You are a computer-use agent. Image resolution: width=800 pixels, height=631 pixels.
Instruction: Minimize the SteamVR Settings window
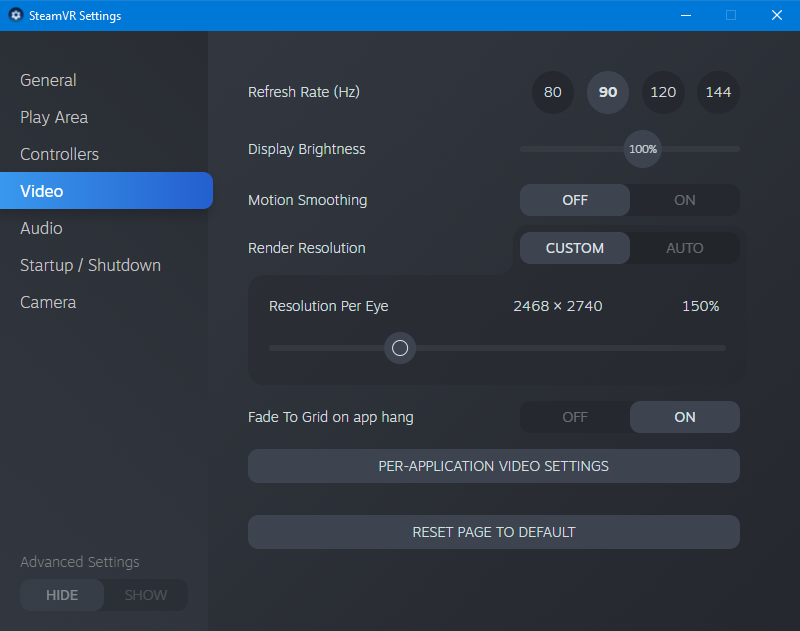click(686, 15)
